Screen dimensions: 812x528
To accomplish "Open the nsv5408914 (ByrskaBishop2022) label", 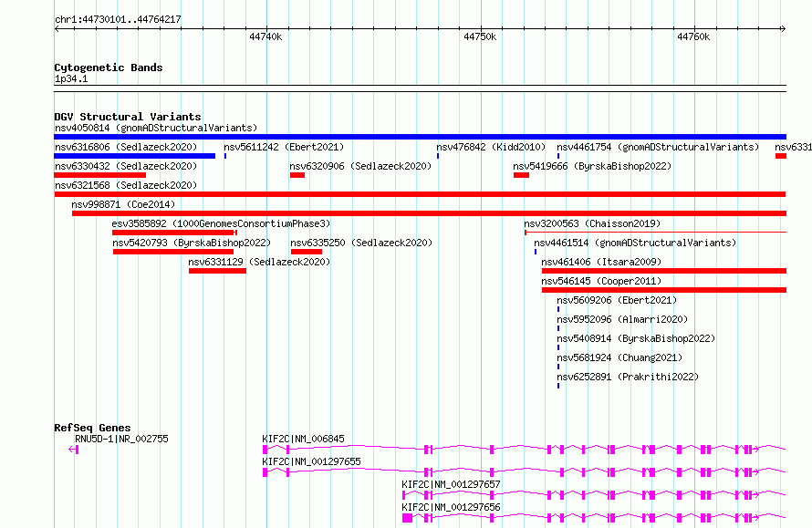I will 636,338.
